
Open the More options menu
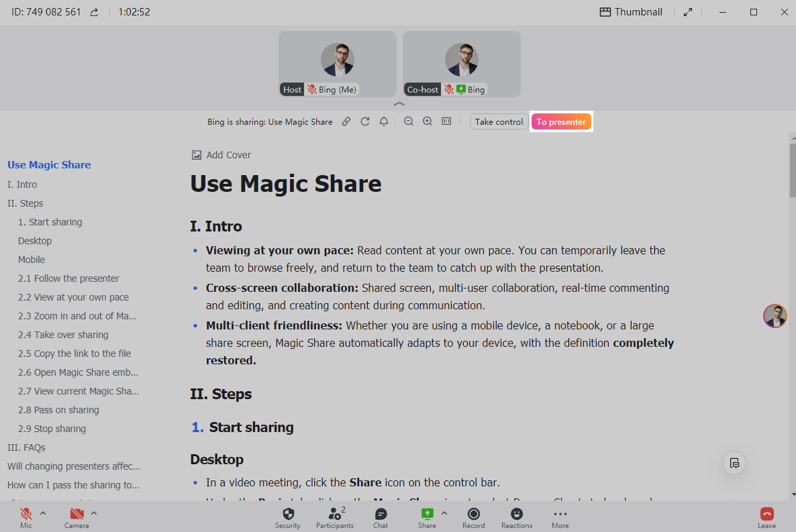(560, 517)
